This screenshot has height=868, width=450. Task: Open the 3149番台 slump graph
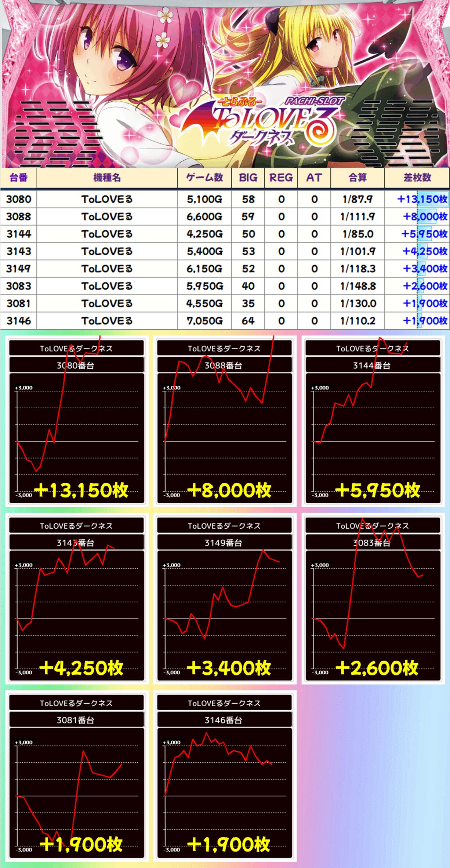click(x=224, y=599)
